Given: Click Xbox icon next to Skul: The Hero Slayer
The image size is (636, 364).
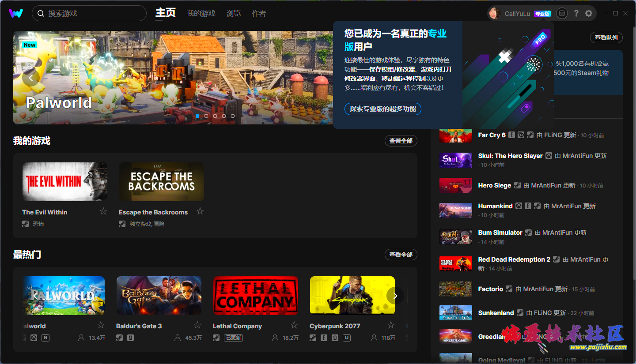Looking at the screenshot, I should point(549,156).
